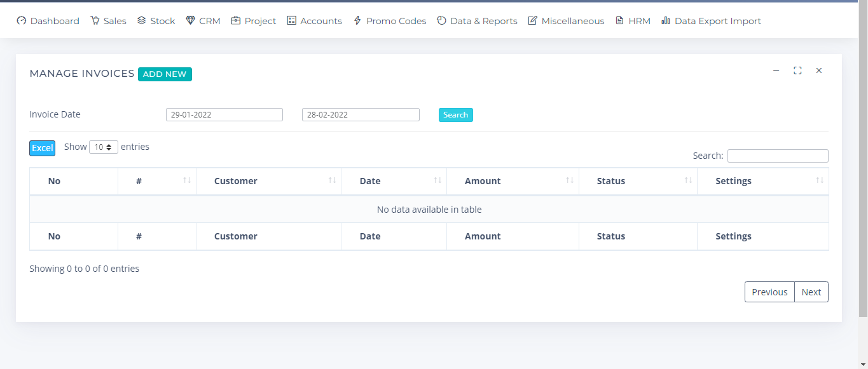Screen dimensions: 868x369
Task: Toggle sorting on the Customer column
Action: [x=333, y=181]
